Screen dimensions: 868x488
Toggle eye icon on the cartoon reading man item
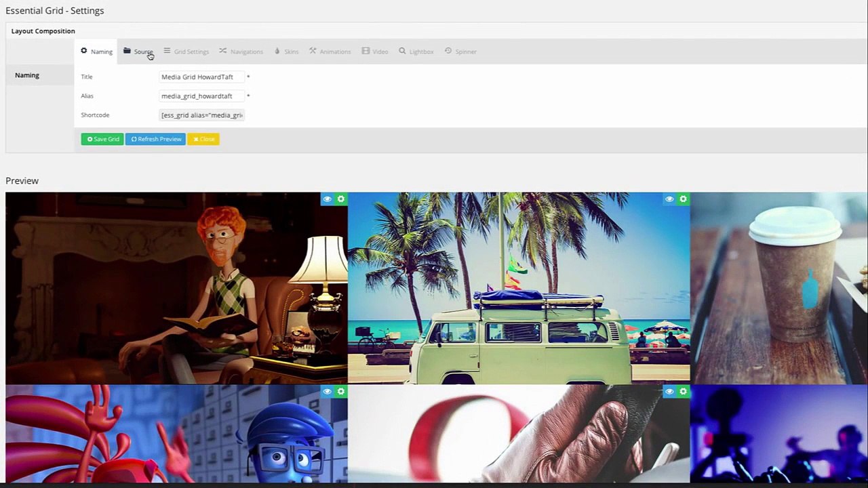(328, 199)
